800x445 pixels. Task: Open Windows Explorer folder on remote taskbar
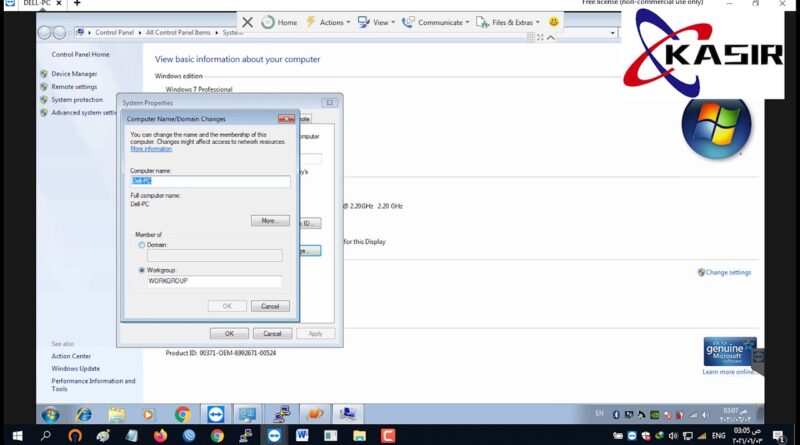(x=116, y=414)
